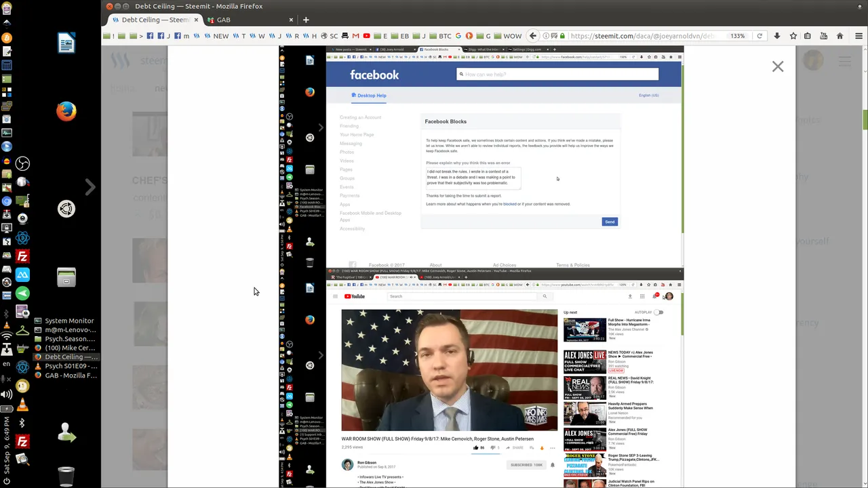Image resolution: width=868 pixels, height=488 pixels.
Task: Open the Dogecoin panel icon
Action: pos(22,386)
